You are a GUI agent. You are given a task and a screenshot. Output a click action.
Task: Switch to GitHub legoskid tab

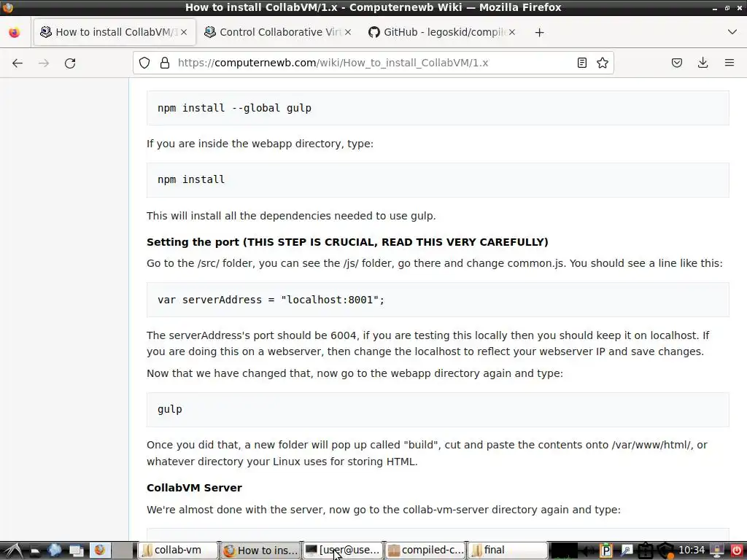(444, 32)
